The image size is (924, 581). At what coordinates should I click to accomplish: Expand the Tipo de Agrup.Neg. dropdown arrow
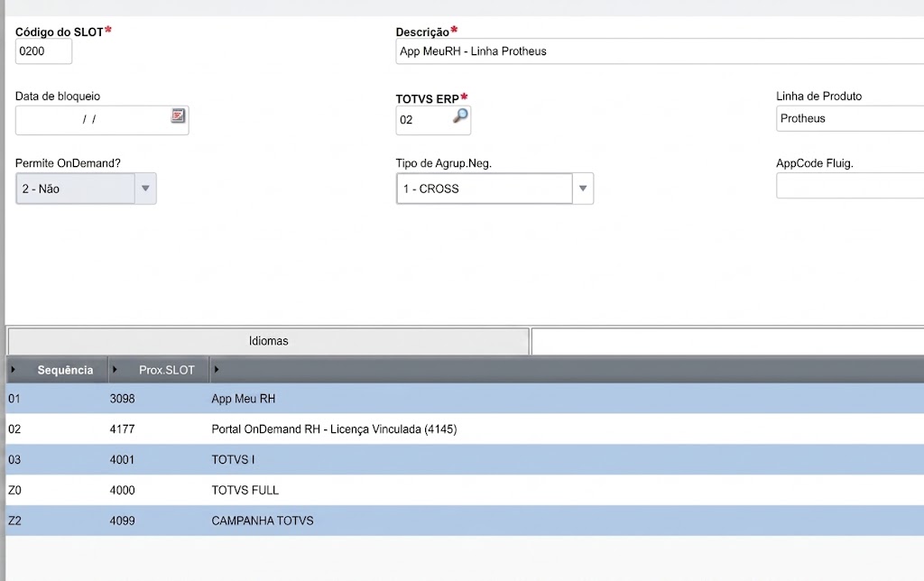(583, 189)
